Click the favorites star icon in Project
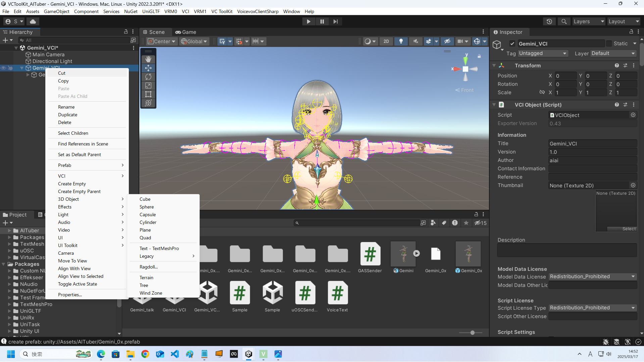Image resolution: width=644 pixels, height=362 pixels. 466,223
